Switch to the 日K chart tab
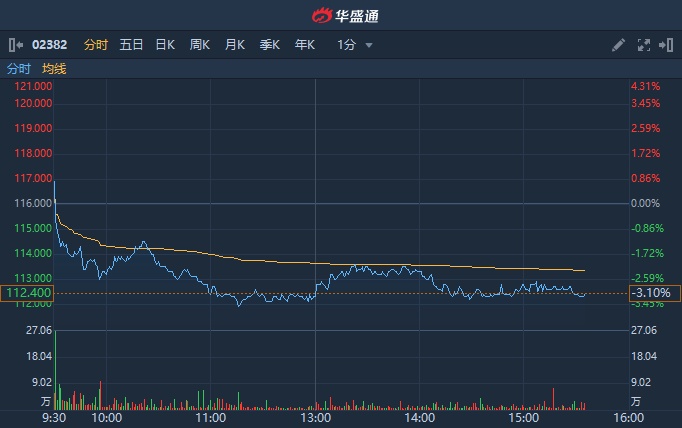 coord(165,45)
